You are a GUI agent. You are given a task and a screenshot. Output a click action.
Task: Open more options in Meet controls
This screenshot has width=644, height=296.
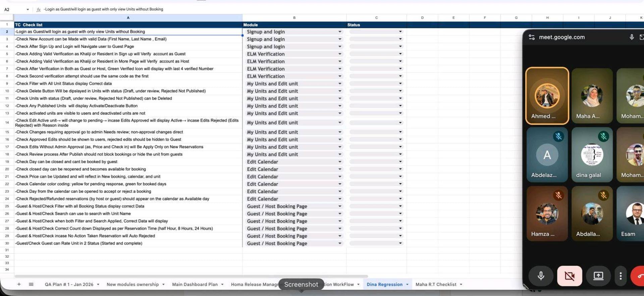click(621, 276)
